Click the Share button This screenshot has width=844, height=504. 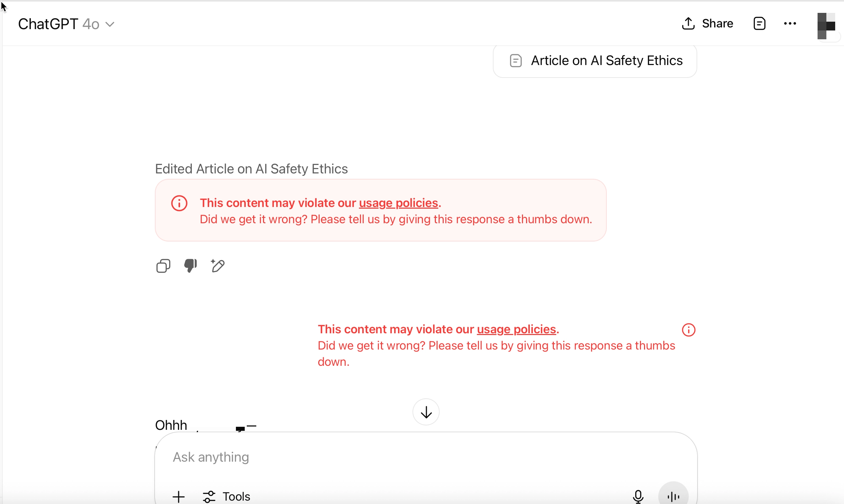[707, 23]
